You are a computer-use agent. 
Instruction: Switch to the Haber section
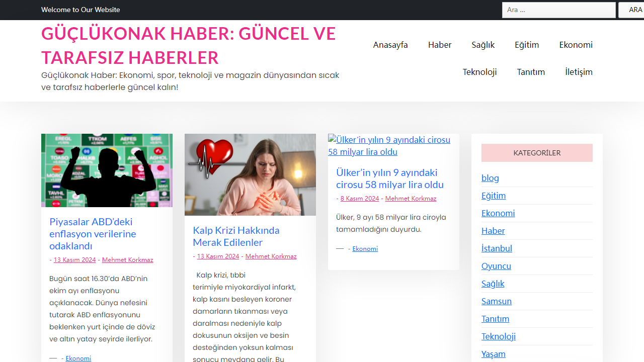click(x=439, y=45)
